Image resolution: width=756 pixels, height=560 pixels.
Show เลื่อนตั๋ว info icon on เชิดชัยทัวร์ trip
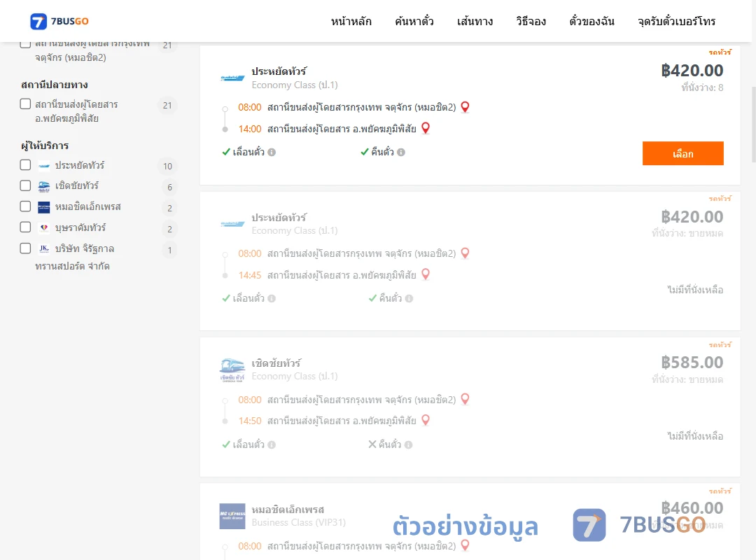pyautogui.click(x=272, y=444)
